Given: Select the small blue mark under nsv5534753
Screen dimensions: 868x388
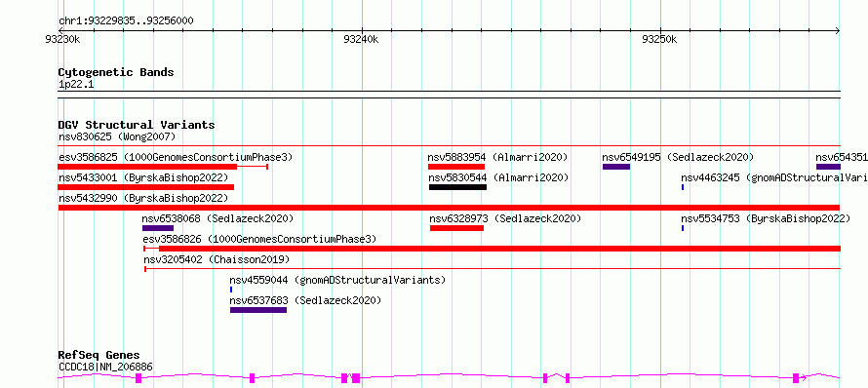Looking at the screenshot, I should 683,228.
